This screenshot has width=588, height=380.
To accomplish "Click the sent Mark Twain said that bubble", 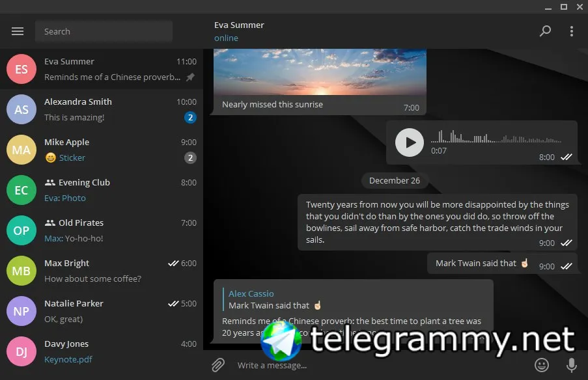I will [502, 264].
